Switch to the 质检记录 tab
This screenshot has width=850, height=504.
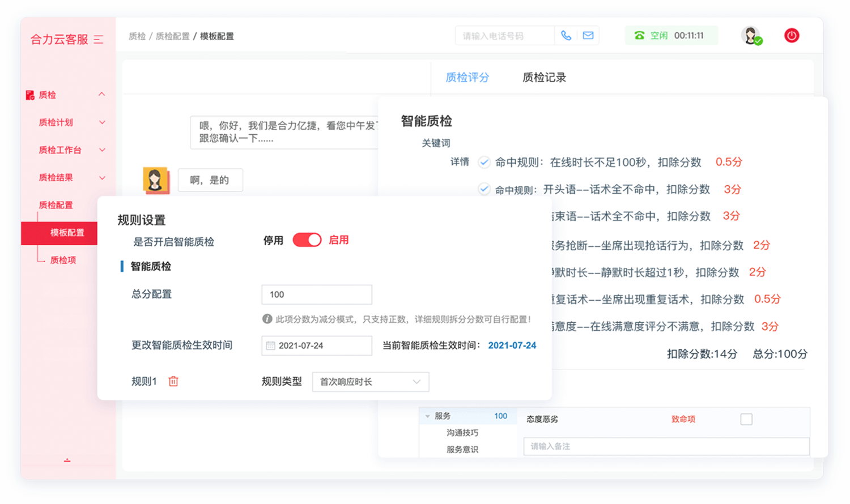tap(543, 77)
